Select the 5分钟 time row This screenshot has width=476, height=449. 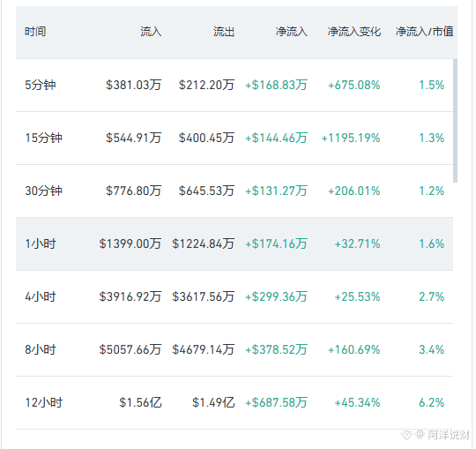tap(234, 85)
